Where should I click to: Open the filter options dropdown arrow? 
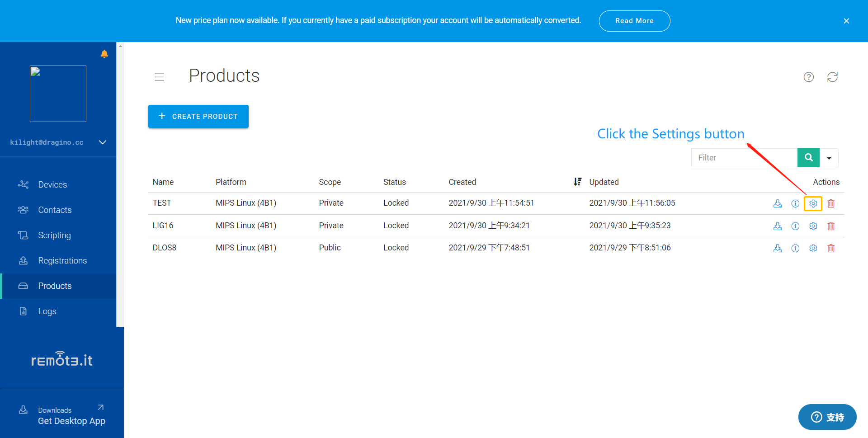pos(829,158)
